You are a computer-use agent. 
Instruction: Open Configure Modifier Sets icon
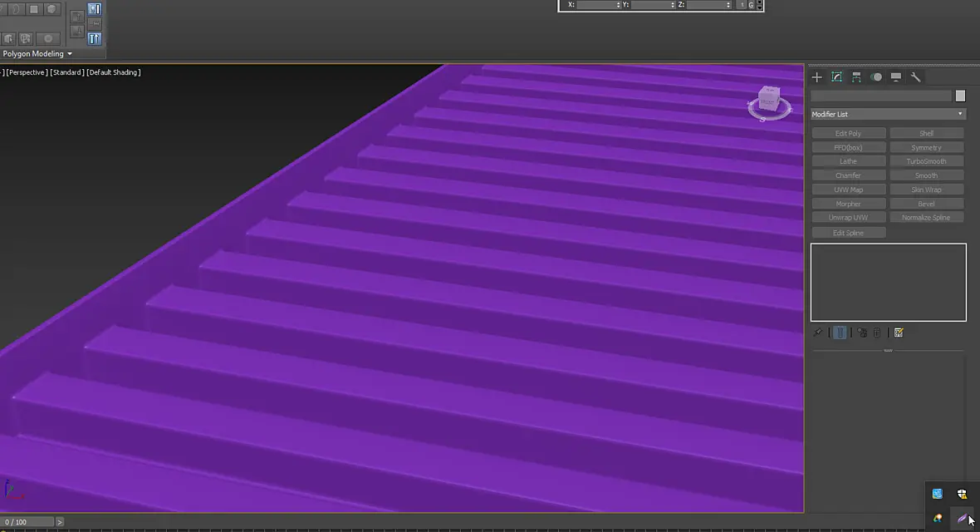tap(899, 333)
